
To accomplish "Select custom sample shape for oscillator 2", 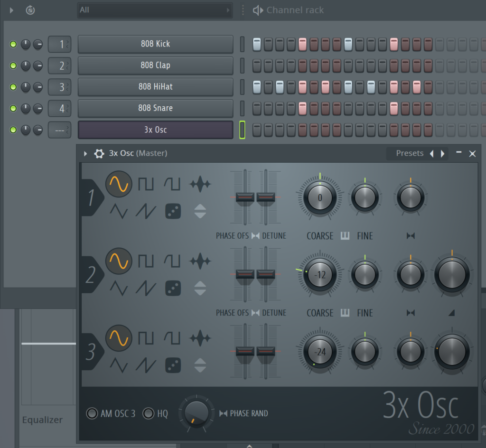I will pos(200,261).
